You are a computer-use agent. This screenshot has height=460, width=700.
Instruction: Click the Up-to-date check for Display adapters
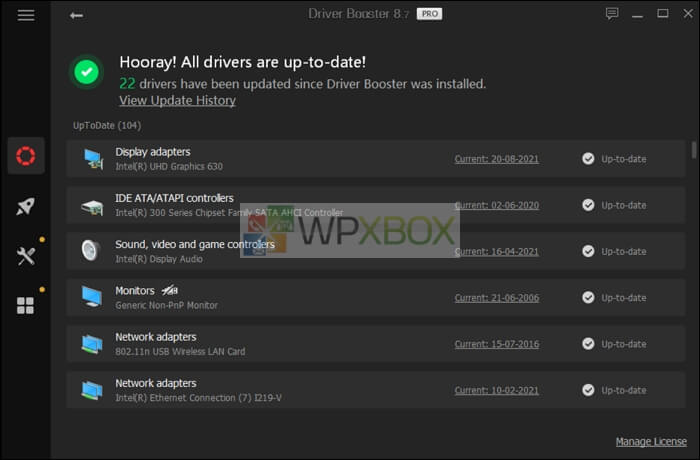click(x=588, y=159)
